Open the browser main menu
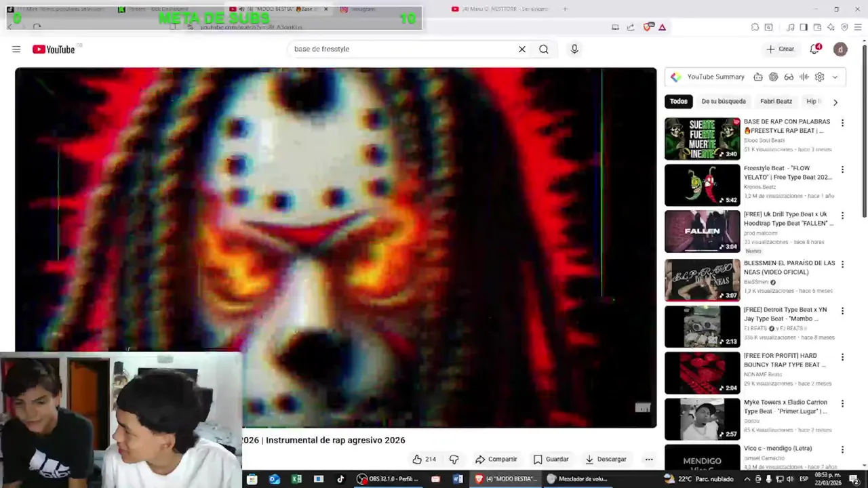Viewport: 868px width, 488px height. [858, 27]
